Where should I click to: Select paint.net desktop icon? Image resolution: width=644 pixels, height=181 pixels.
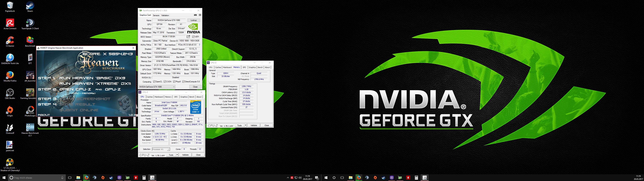pos(10,146)
